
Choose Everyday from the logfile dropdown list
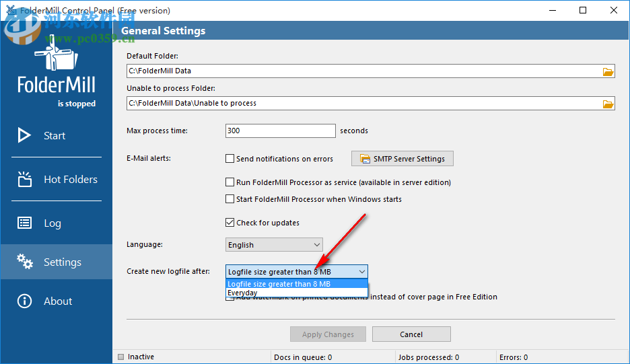(242, 293)
